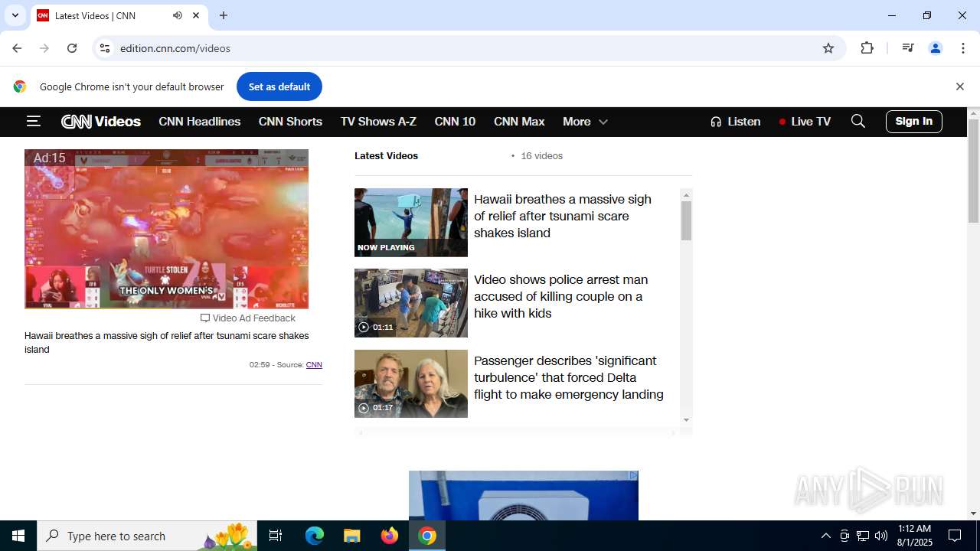Open the Windows Start menu

(18, 536)
